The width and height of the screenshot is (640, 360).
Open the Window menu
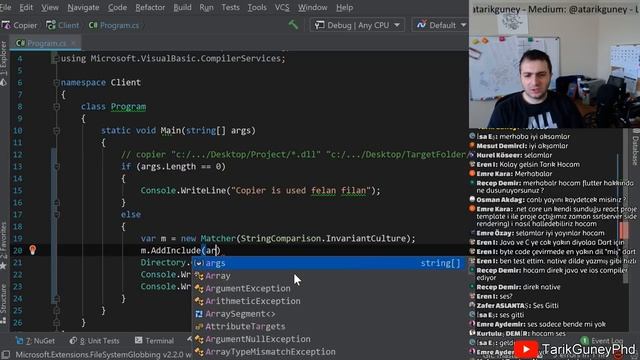(312, 7)
